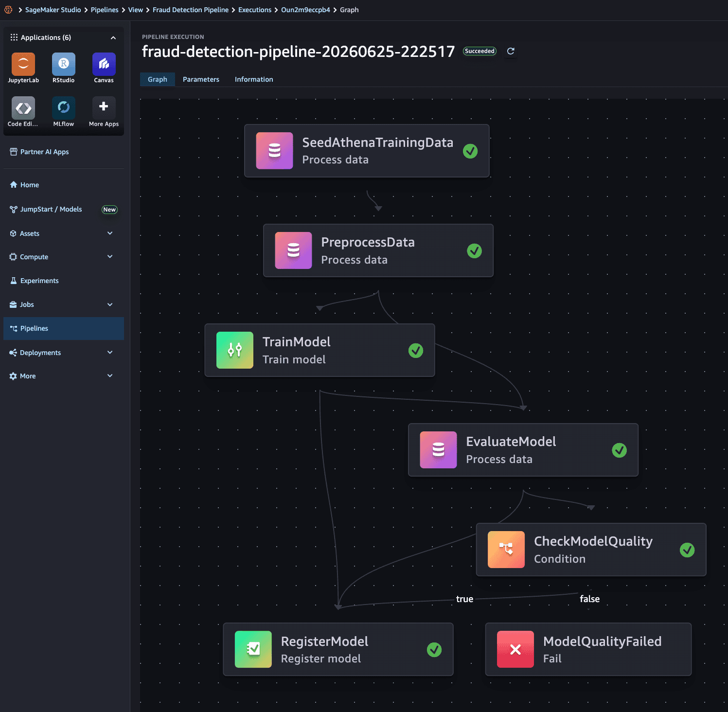This screenshot has width=728, height=712.
Task: Click the Pipelines hierarchy icon in the sidebar
Action: pos(14,329)
